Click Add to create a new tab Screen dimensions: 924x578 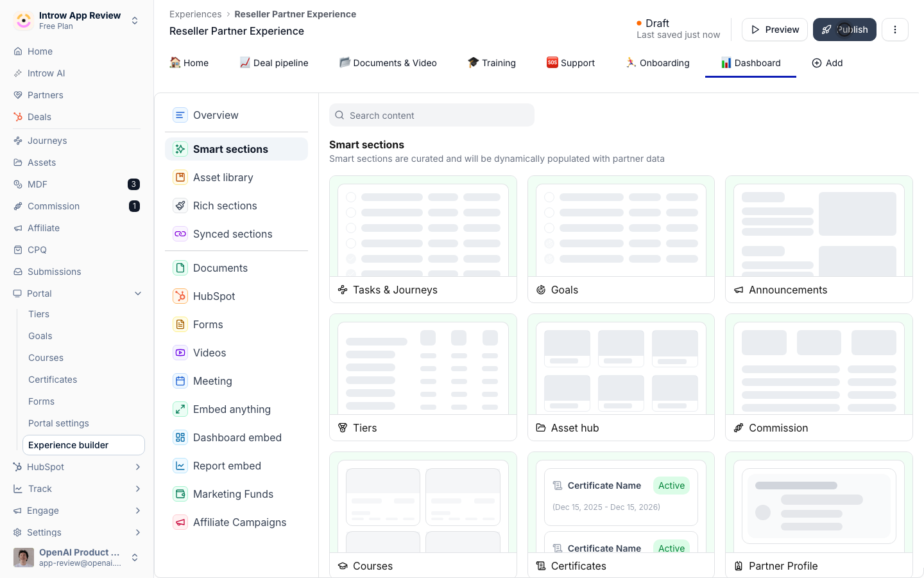(x=827, y=63)
